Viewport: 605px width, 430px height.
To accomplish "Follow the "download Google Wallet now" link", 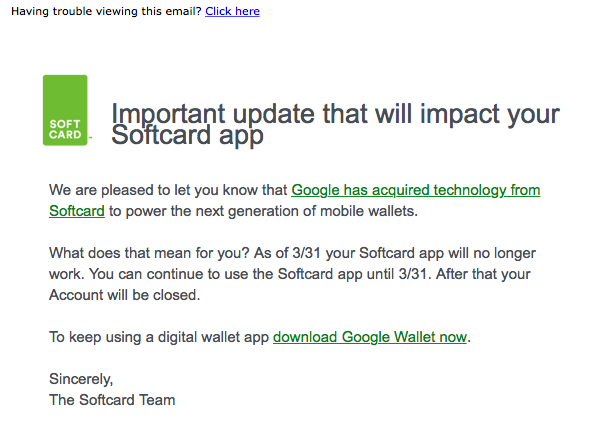I will 369,337.
